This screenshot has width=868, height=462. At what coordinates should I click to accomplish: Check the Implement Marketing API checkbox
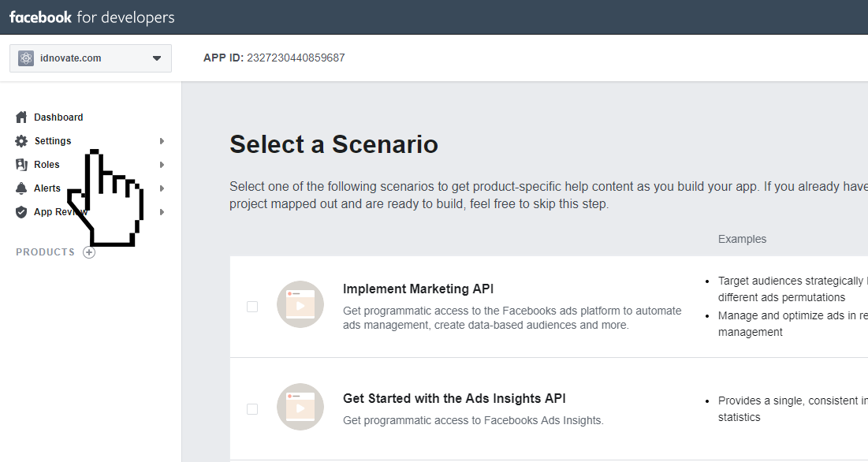(252, 307)
